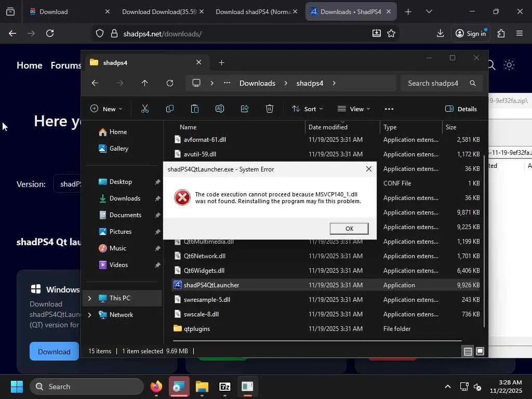Click Copy icon in Explorer toolbar
The image size is (532, 399).
coord(170,109)
